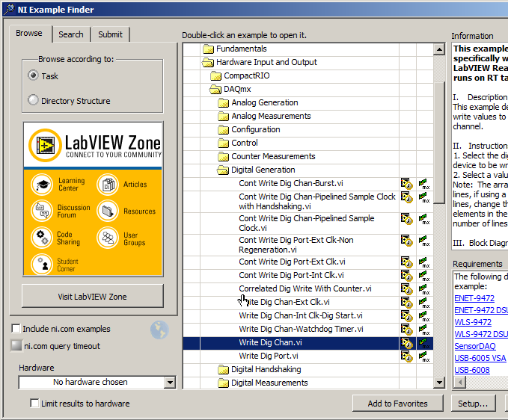
Task: Click Add to Favorites button
Action: (397, 404)
